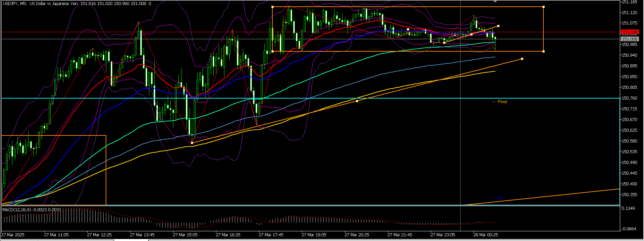
Task: Click the chart shift triangle marker at top
Action: click(x=495, y=2)
